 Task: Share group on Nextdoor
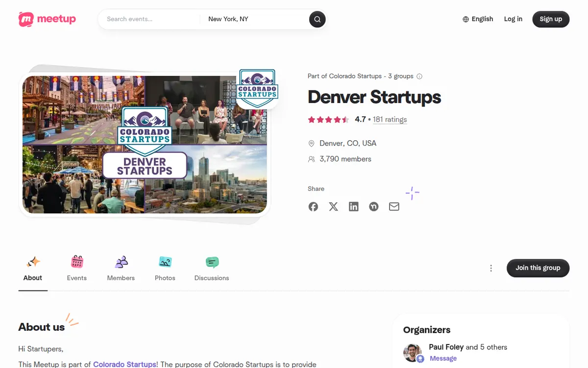(x=374, y=207)
